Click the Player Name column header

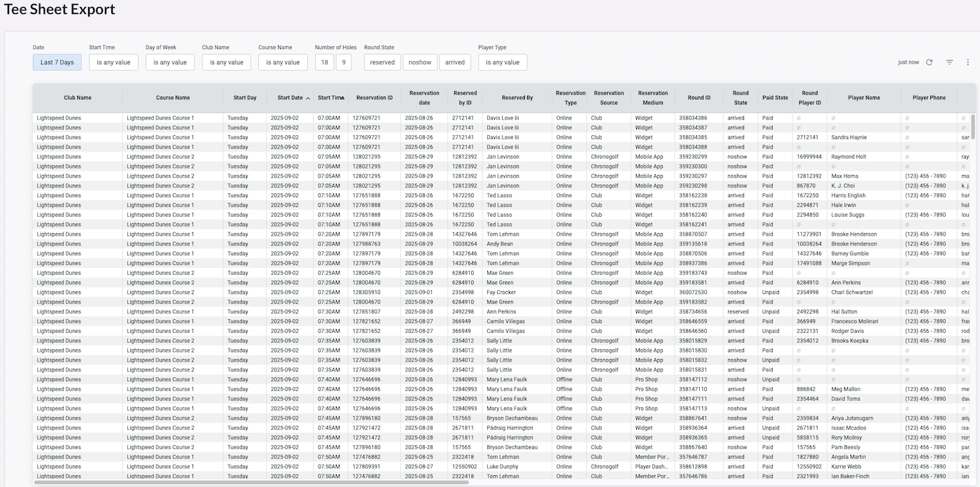pos(864,98)
